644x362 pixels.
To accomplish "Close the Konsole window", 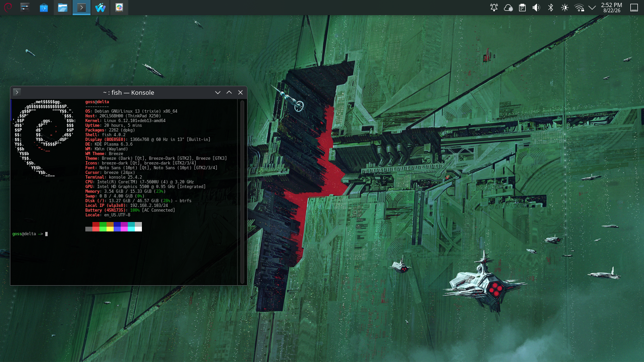I will click(240, 92).
